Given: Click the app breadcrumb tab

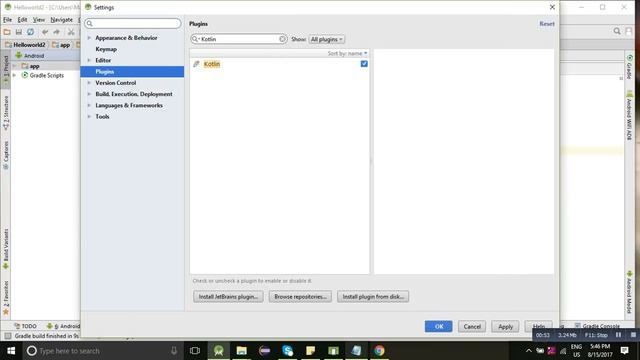Looking at the screenshot, I should 61,44.
